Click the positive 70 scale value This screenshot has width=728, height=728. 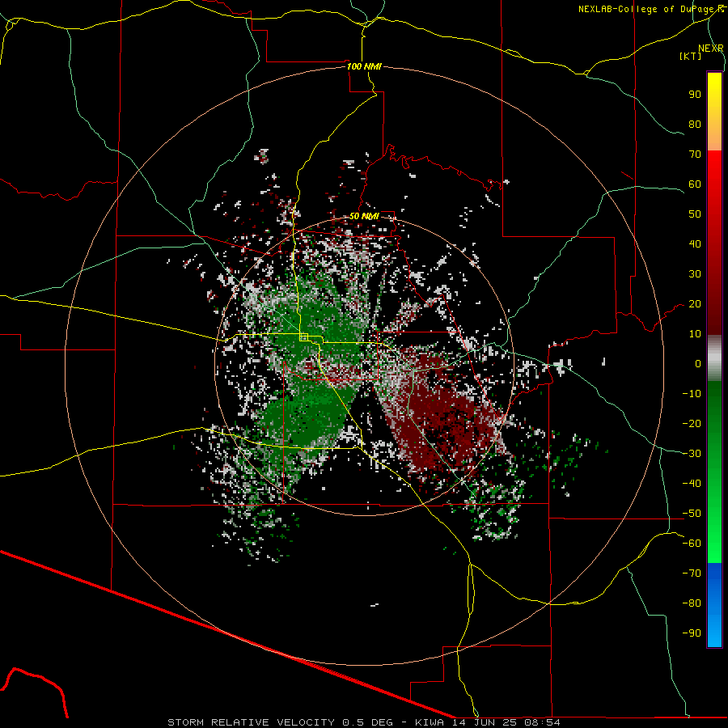[x=695, y=154]
